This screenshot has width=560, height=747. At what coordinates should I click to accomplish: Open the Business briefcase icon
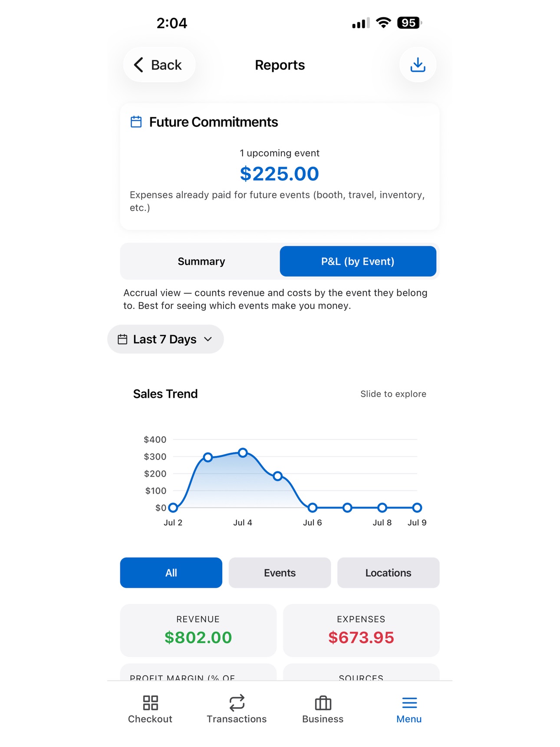(x=323, y=702)
